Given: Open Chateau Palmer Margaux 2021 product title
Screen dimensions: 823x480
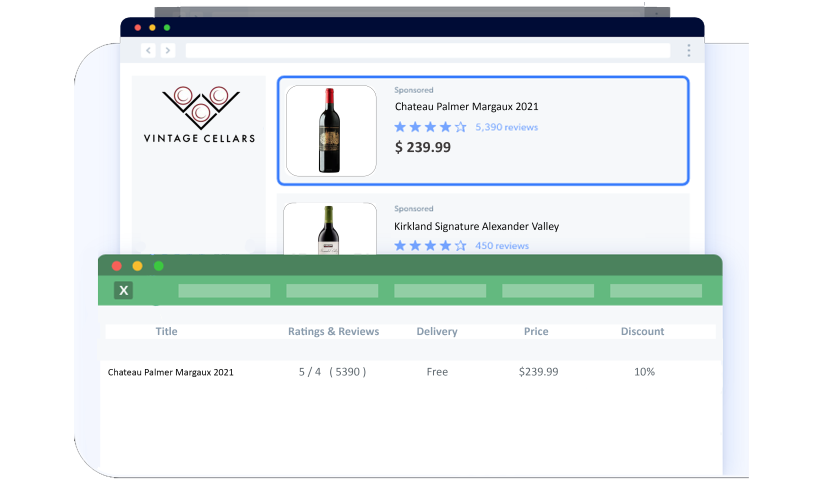Looking at the screenshot, I should 467,106.
